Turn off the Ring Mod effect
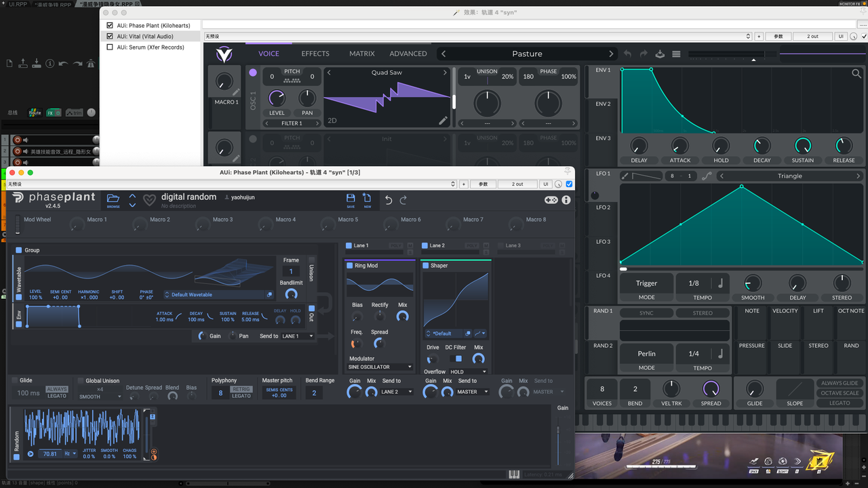The height and width of the screenshot is (488, 868). pos(350,266)
